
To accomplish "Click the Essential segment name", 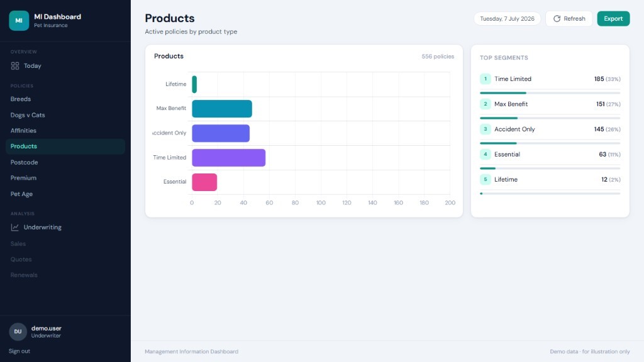I will [508, 155].
